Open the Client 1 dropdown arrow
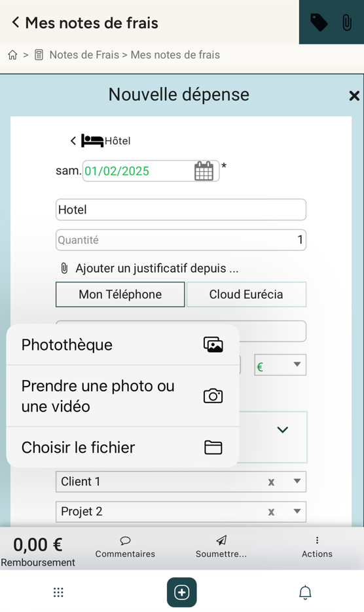This screenshot has width=364, height=612. pos(297,481)
